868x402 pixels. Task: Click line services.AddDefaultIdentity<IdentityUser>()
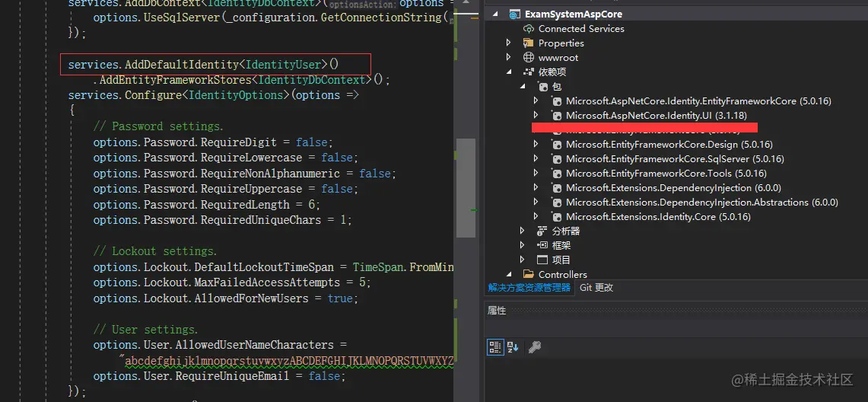pos(203,65)
